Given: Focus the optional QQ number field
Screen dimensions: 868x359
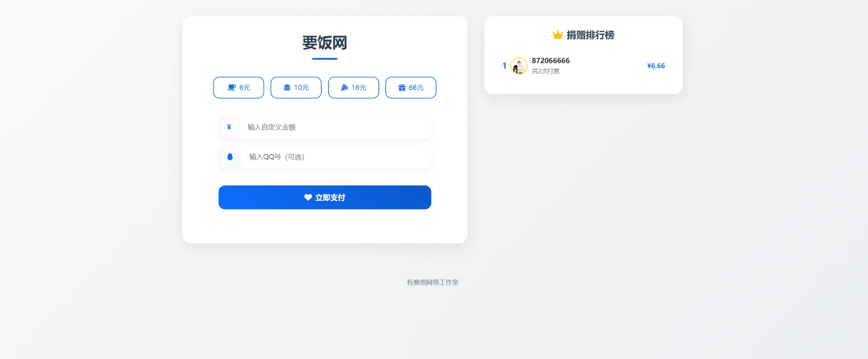Looking at the screenshot, I should 336,157.
